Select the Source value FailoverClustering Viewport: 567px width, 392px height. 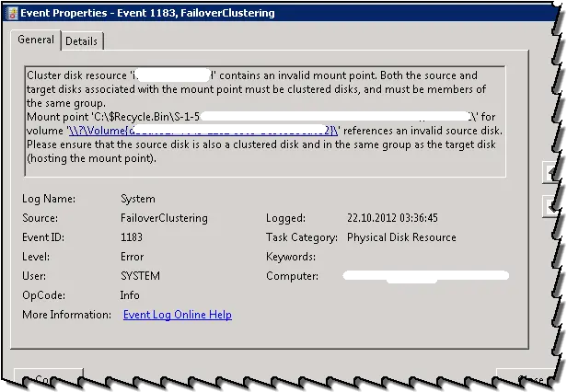click(x=164, y=218)
